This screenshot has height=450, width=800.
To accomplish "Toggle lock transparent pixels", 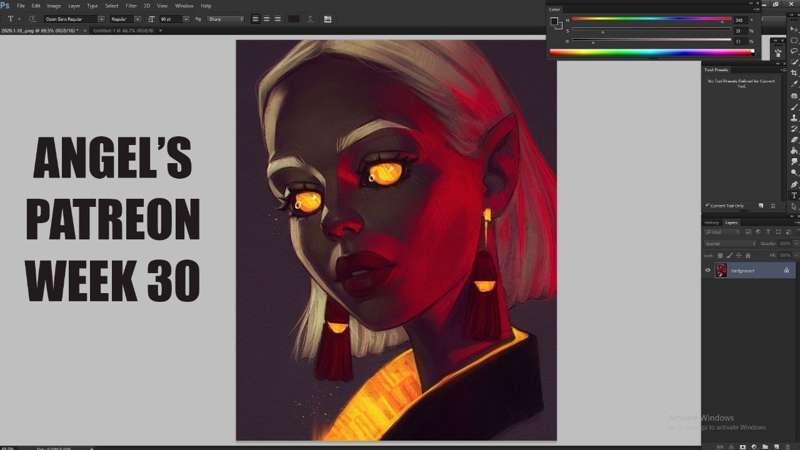I will 720,255.
